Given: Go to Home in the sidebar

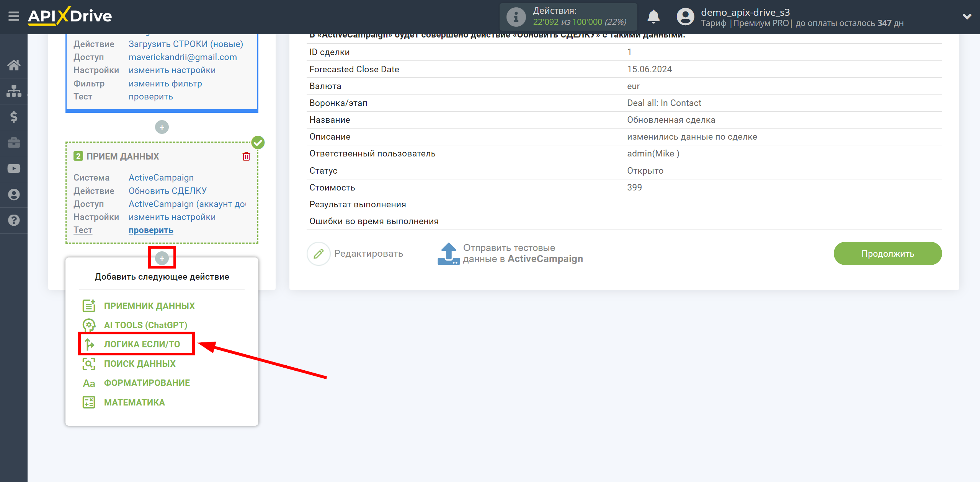Looking at the screenshot, I should [x=14, y=65].
